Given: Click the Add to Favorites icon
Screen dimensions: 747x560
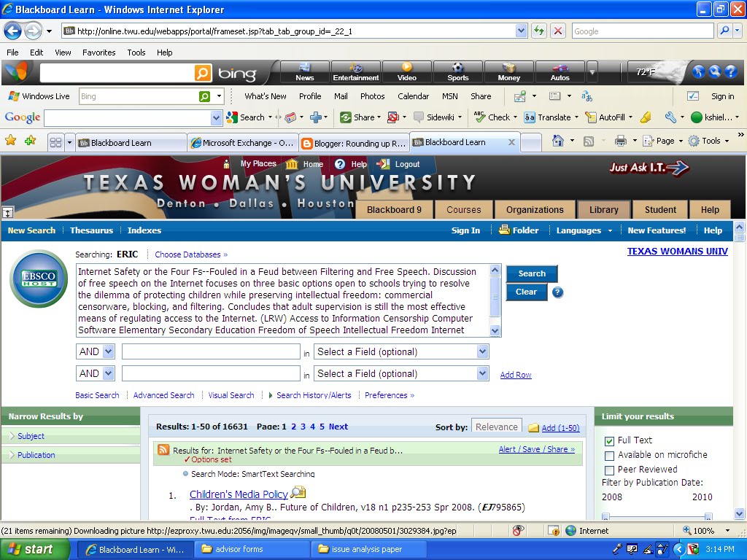Looking at the screenshot, I should pos(31,141).
